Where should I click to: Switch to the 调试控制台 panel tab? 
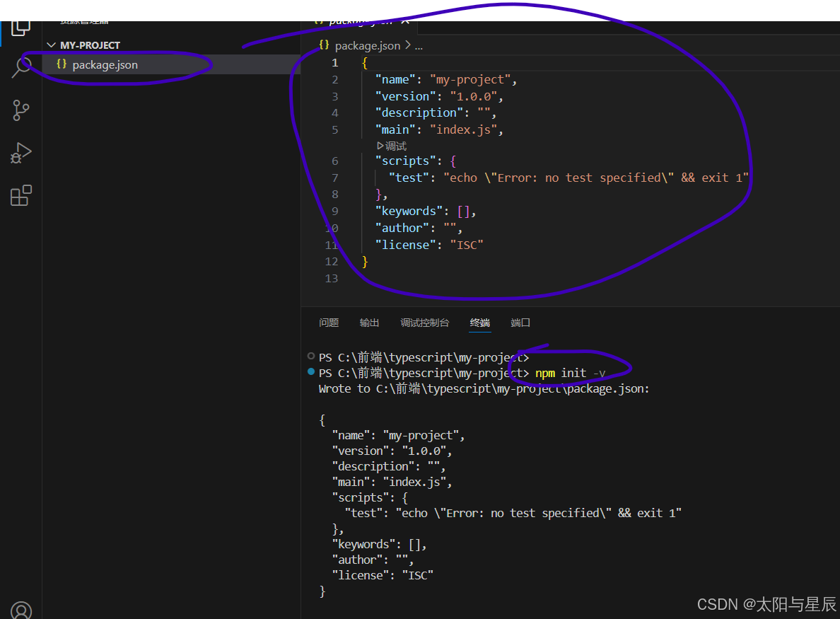point(424,323)
